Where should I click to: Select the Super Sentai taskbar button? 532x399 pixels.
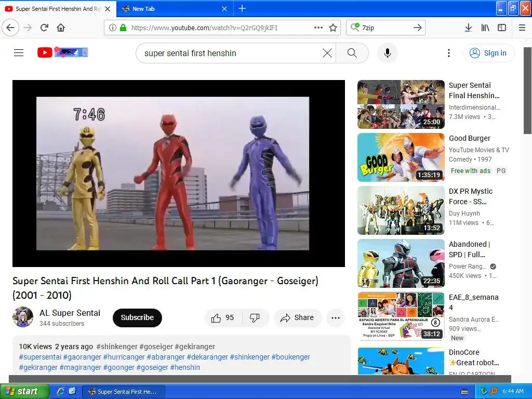click(124, 392)
